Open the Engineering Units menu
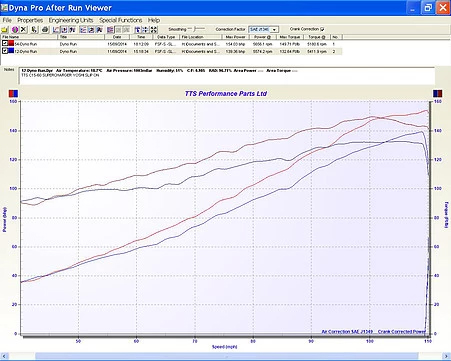This screenshot has width=451, height=361. click(x=71, y=20)
